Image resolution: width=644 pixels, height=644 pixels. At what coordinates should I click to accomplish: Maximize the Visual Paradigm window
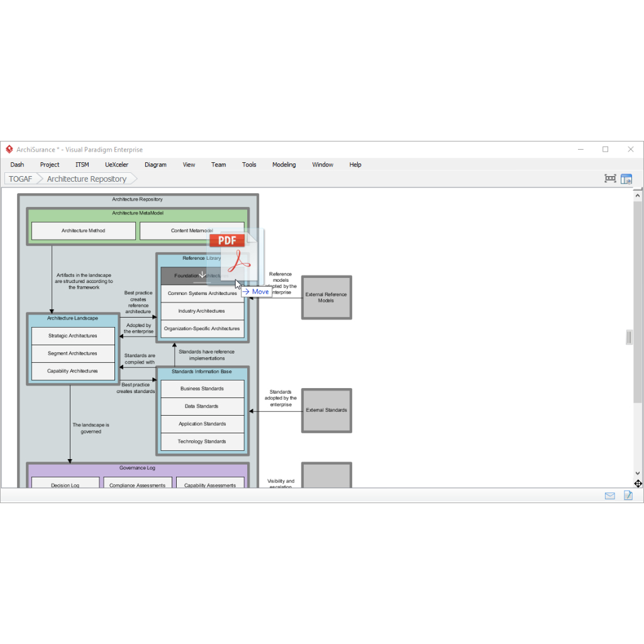click(606, 149)
